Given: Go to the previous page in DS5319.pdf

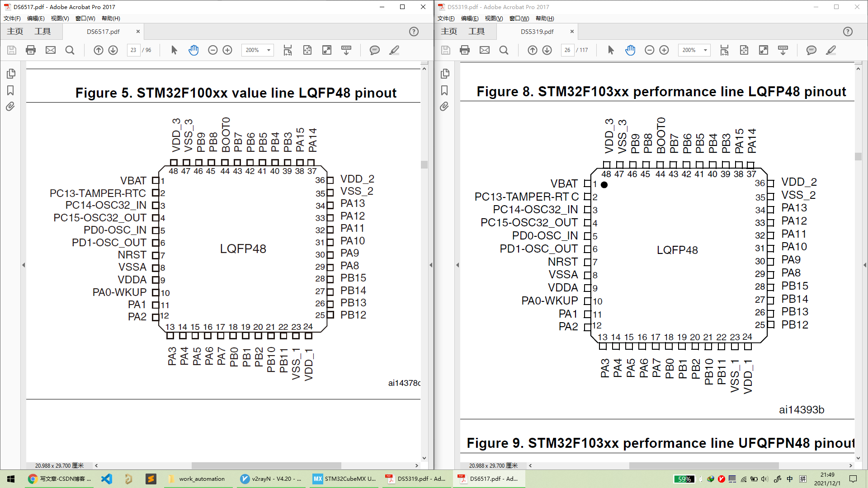Looking at the screenshot, I should point(532,50).
